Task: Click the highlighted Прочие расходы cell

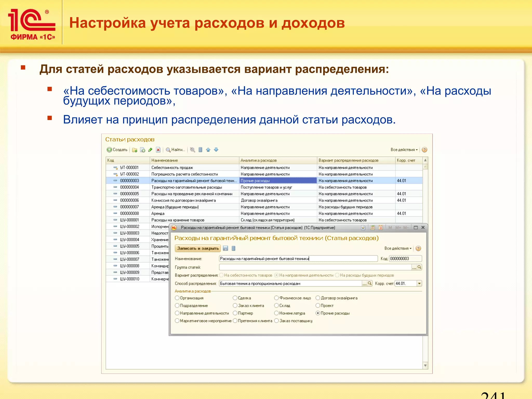Action: pos(278,181)
